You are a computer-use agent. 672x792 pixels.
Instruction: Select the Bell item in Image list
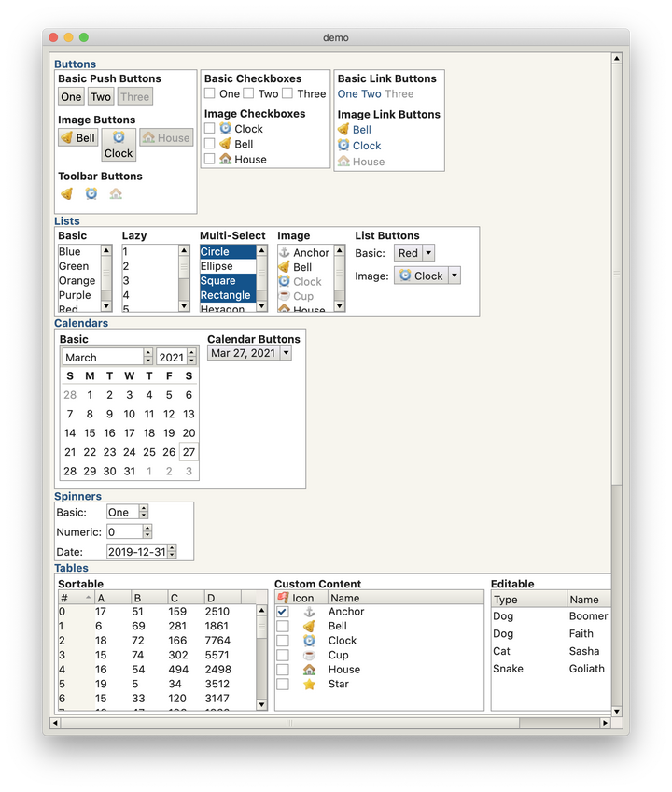coord(305,267)
